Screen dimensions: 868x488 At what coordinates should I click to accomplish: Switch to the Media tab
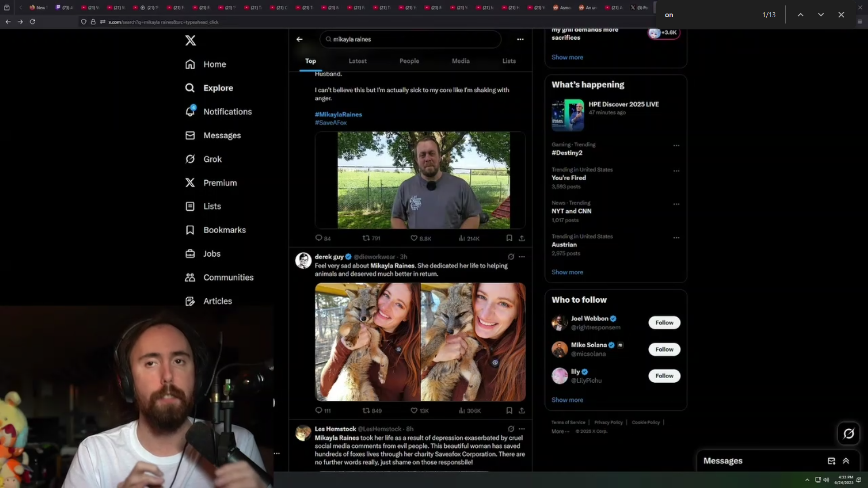click(461, 61)
